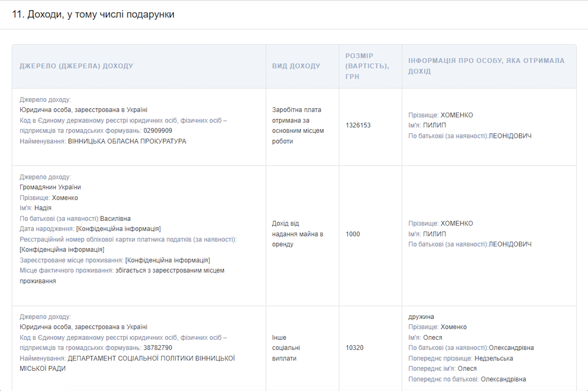Click 'Дата народження: [Конфіденційна інформація]' line
Image resolution: width=588 pixels, height=391 pixels.
[x=90, y=229]
